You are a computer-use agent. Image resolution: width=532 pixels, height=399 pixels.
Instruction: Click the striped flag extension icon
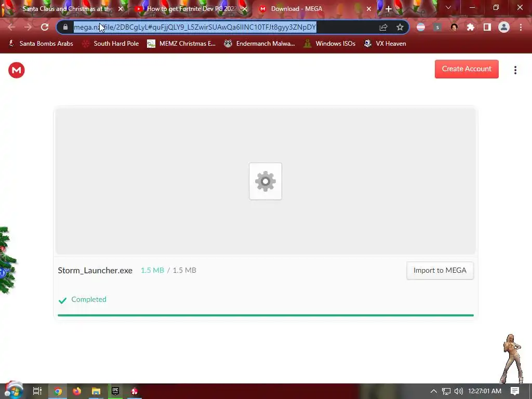point(421,27)
